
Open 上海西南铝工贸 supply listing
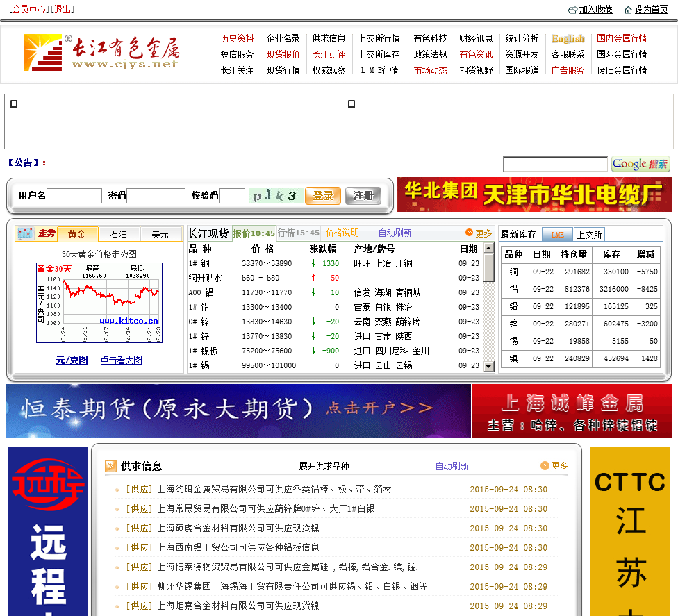coord(238,548)
